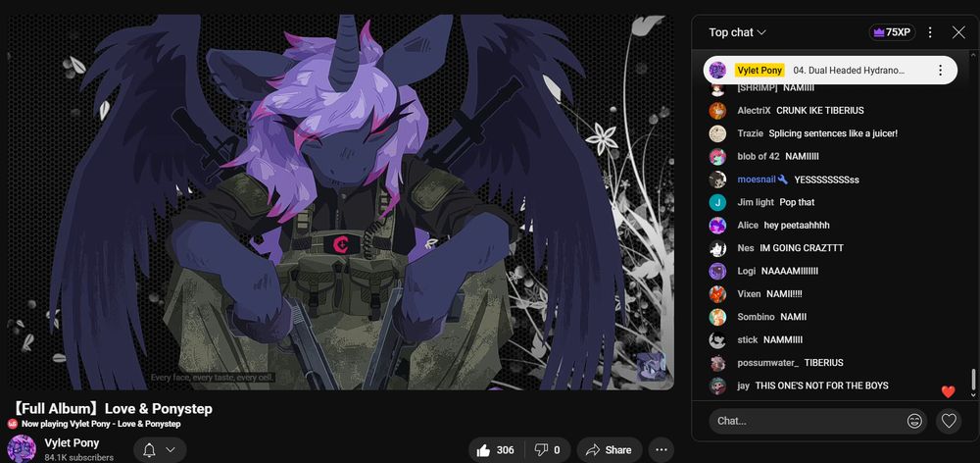Screen dimensions: 980x463
Task: Open pinned message options menu
Action: pyautogui.click(x=940, y=70)
